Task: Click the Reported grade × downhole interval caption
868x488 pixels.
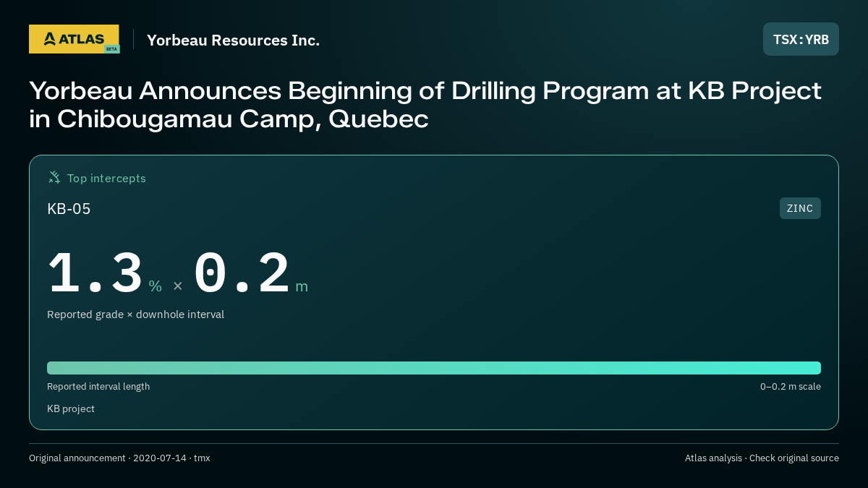Action: [x=135, y=314]
